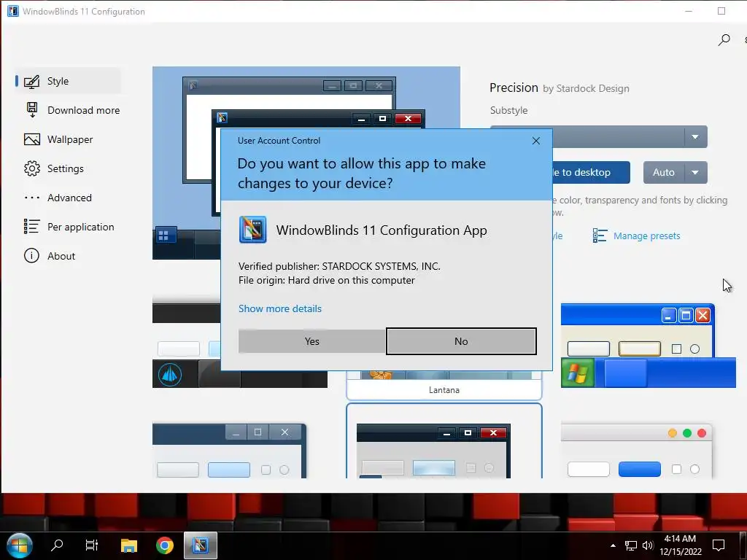This screenshot has height=560, width=747.
Task: Open Task View on taskbar
Action: coord(91,545)
